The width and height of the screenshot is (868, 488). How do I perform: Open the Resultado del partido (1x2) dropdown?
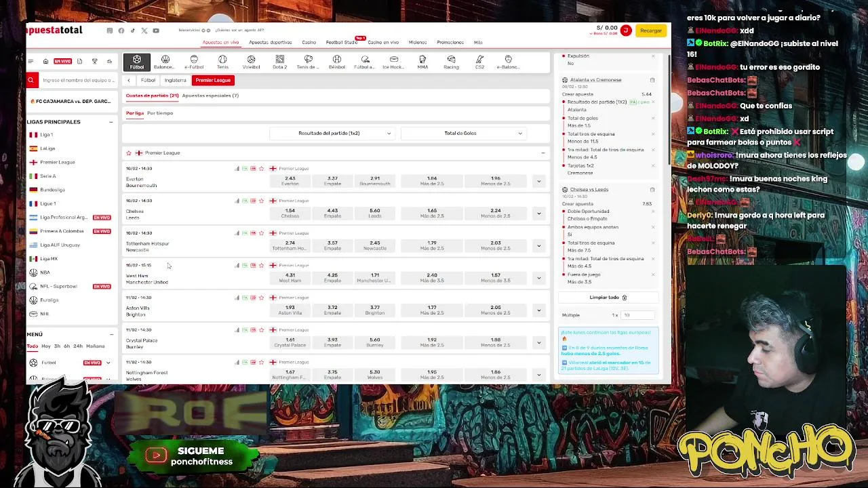click(332, 134)
